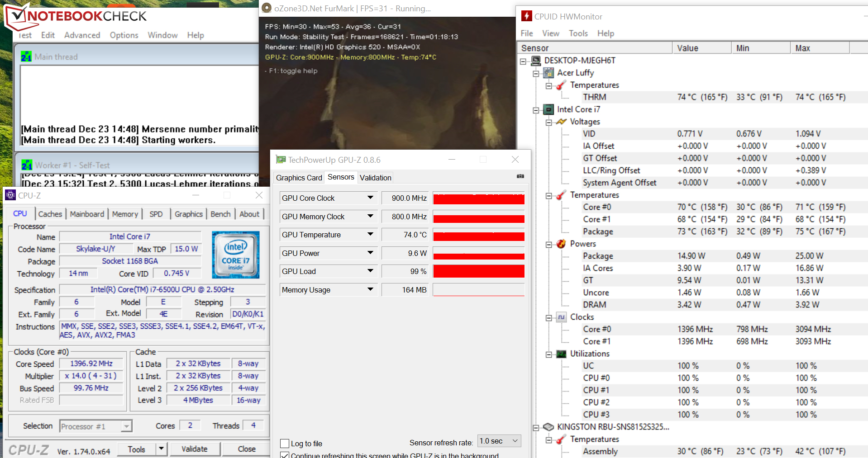Open the CPU-Z Tools dropdown arrow
Image resolution: width=868 pixels, height=458 pixels.
[x=161, y=449]
